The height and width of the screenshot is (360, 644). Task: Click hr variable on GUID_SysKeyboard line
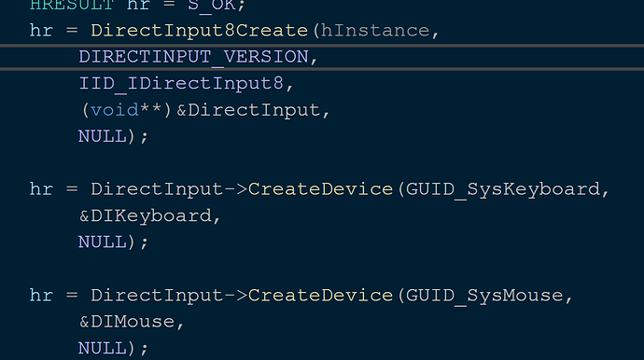click(x=41, y=189)
